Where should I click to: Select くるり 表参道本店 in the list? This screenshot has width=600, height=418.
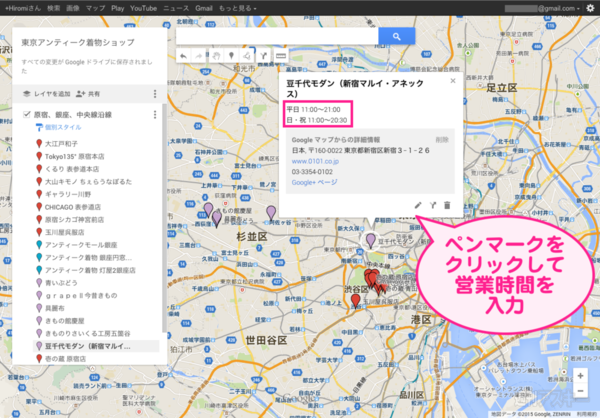72,169
